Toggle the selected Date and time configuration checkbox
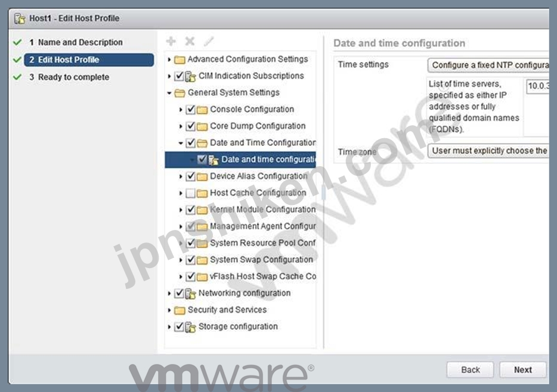This screenshot has height=392, width=557. click(x=202, y=159)
